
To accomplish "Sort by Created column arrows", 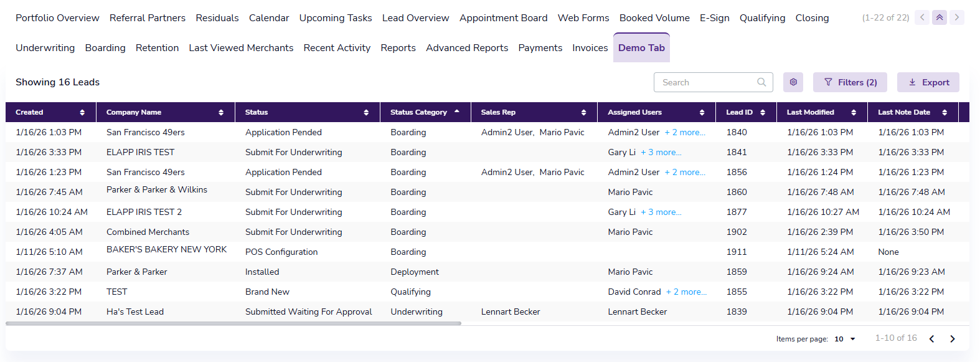I will click(x=82, y=113).
